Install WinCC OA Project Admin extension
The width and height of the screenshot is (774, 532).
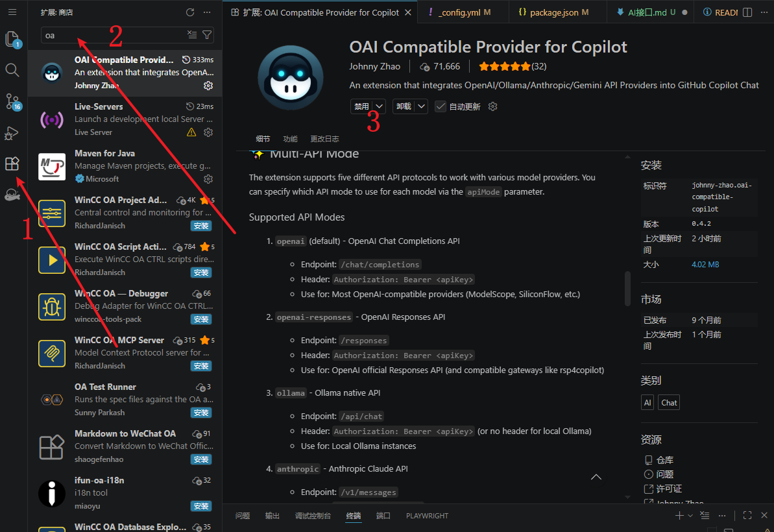(x=201, y=226)
